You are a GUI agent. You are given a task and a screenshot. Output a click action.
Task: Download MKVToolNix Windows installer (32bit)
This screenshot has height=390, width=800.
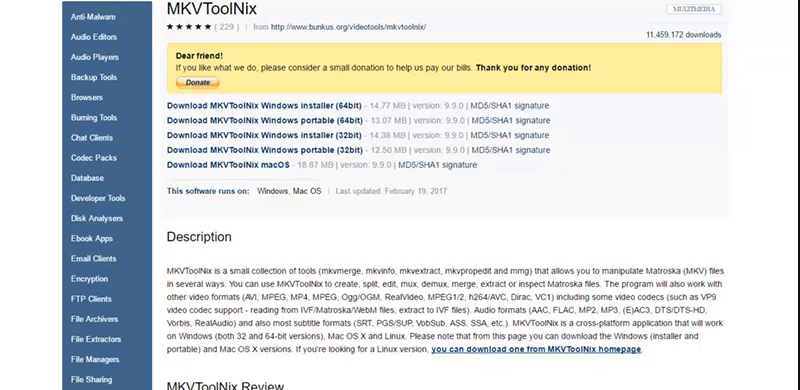point(264,135)
